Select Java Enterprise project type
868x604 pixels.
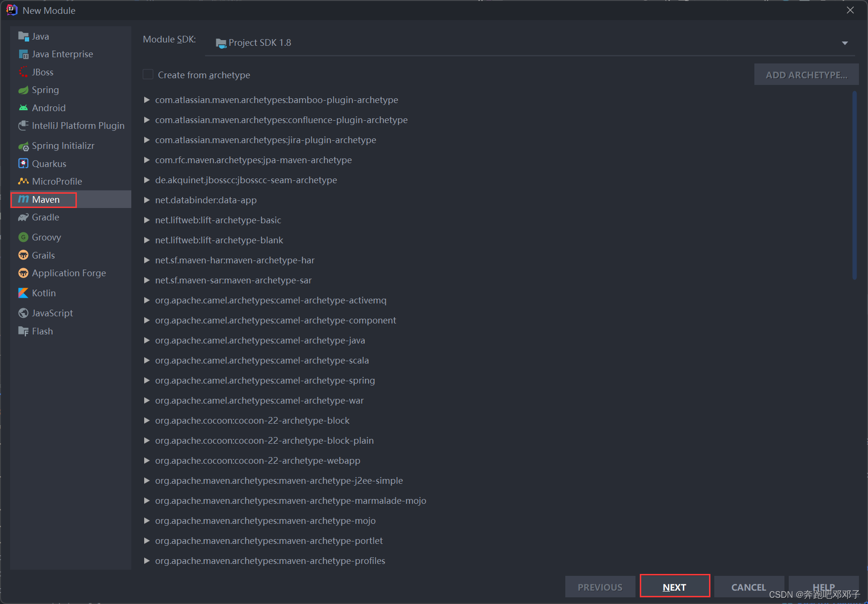(71, 54)
